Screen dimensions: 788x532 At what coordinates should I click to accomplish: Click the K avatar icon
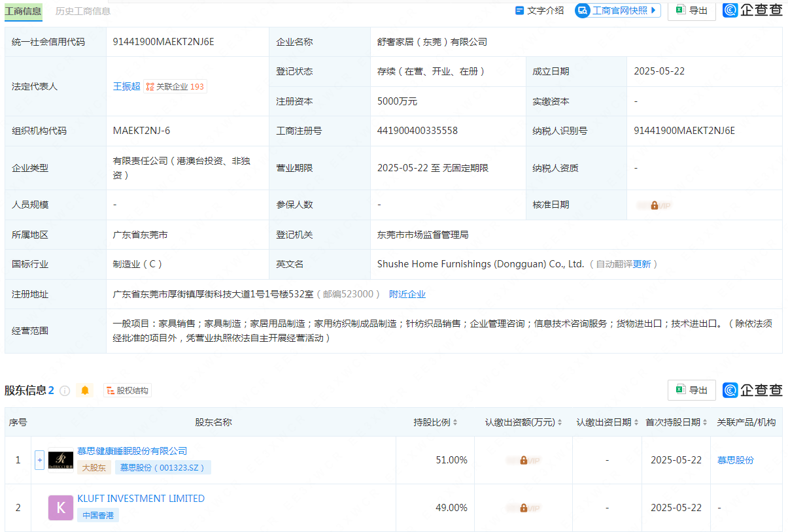61,508
